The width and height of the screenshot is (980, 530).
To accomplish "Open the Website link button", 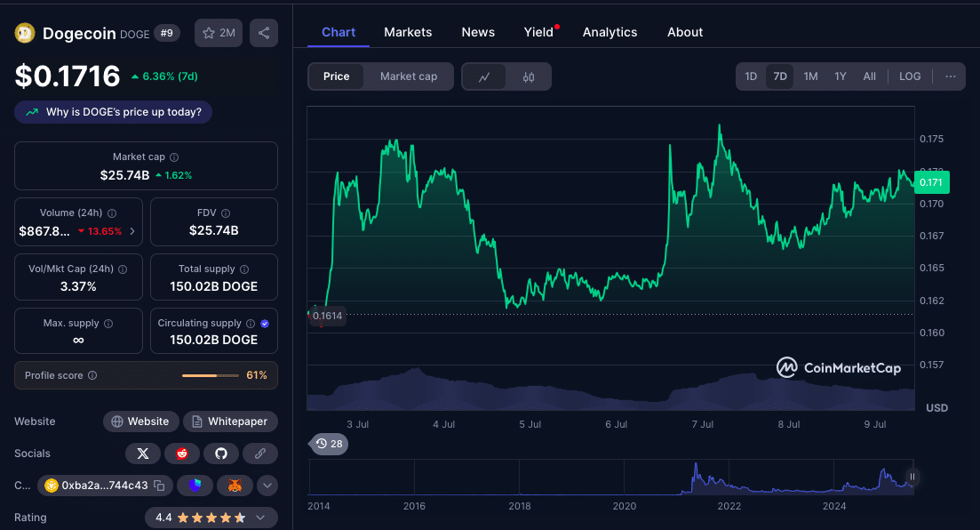I will pyautogui.click(x=140, y=422).
